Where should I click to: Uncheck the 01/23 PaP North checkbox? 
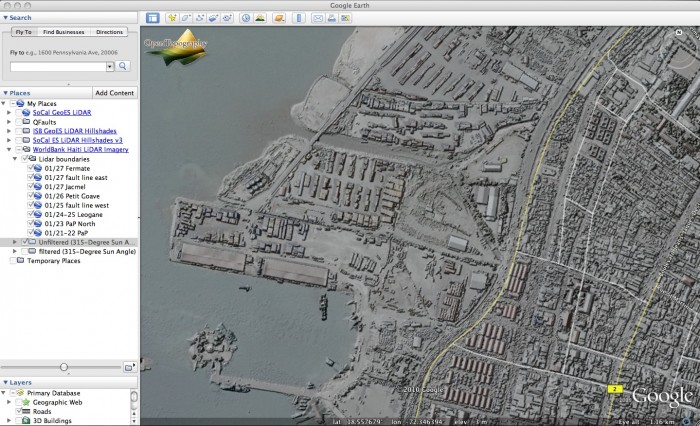coord(31,224)
